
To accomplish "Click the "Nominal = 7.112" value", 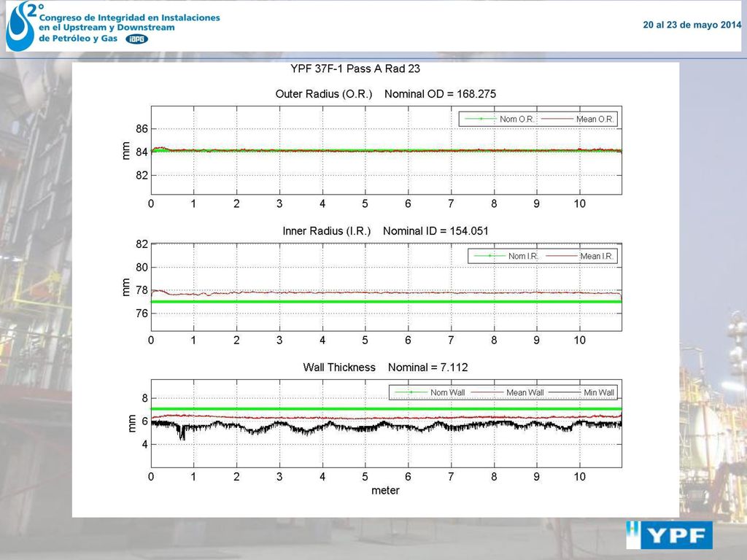I will click(x=427, y=367).
